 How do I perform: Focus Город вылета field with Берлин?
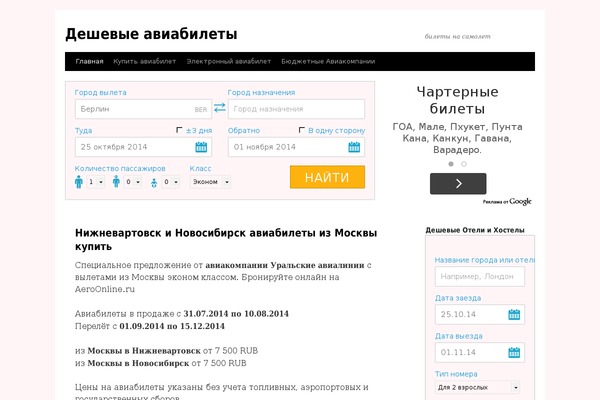coord(143,109)
